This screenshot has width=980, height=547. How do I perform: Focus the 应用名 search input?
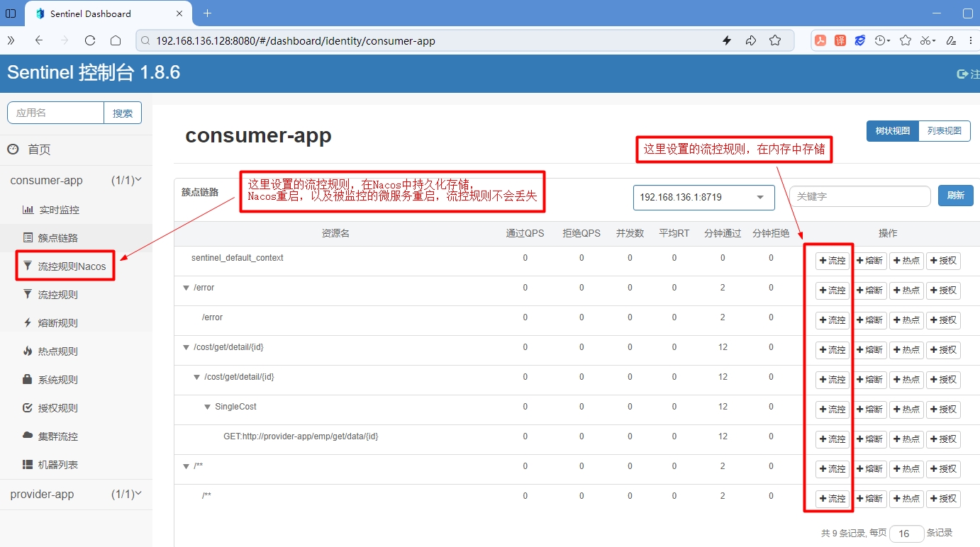point(56,113)
